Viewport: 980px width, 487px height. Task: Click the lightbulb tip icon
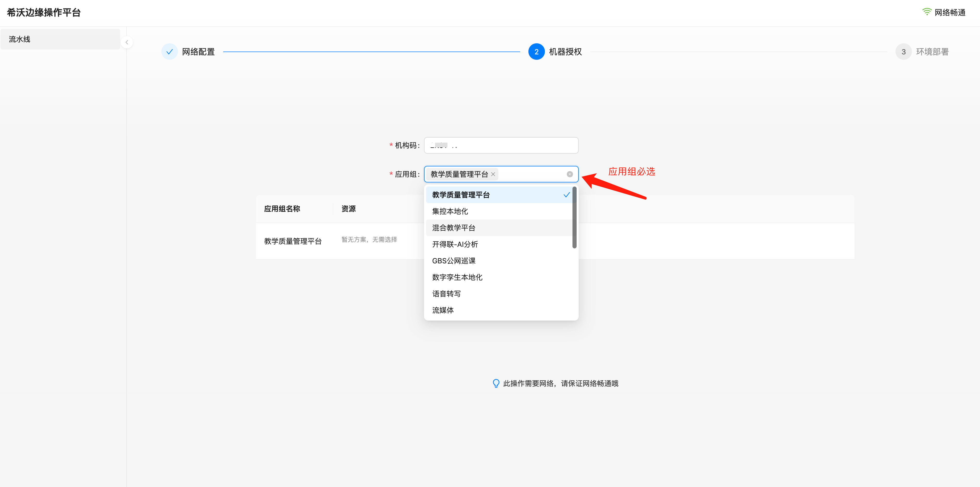[496, 383]
